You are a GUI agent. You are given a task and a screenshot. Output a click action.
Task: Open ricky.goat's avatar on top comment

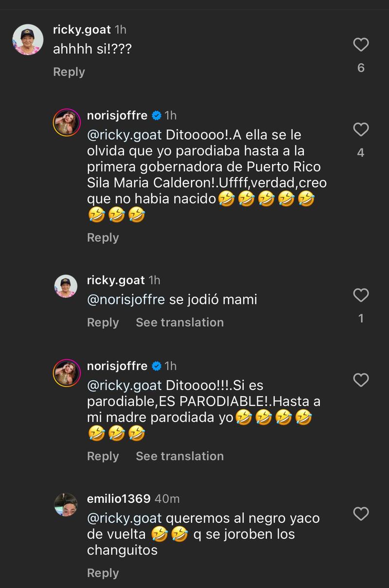(x=28, y=39)
